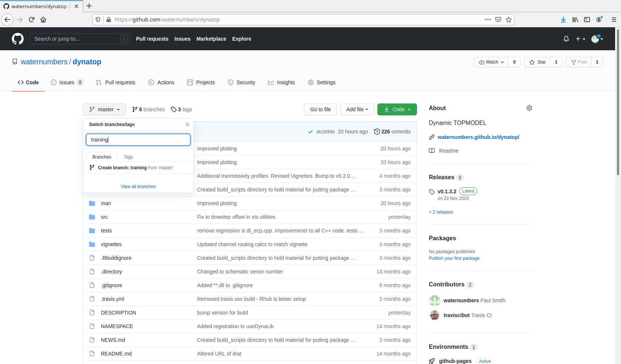Screen dimensions: 621x364
Task: Open the GitHub home via the Octocat logo
Action: [17, 38]
